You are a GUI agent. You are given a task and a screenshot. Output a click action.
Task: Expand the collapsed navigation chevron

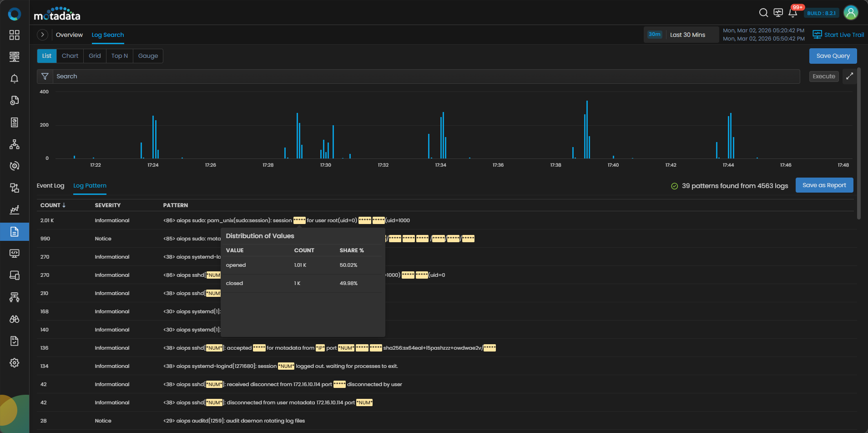click(x=42, y=35)
